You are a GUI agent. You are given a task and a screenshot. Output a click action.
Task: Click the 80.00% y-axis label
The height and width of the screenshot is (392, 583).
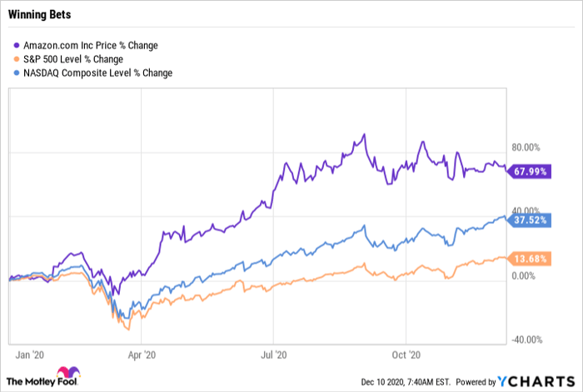527,148
